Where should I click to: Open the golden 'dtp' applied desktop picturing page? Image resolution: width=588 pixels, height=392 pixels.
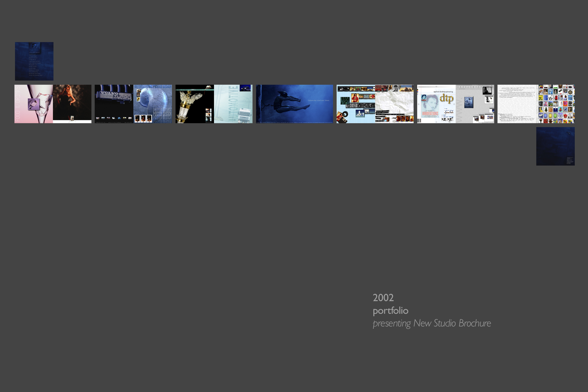pos(436,104)
